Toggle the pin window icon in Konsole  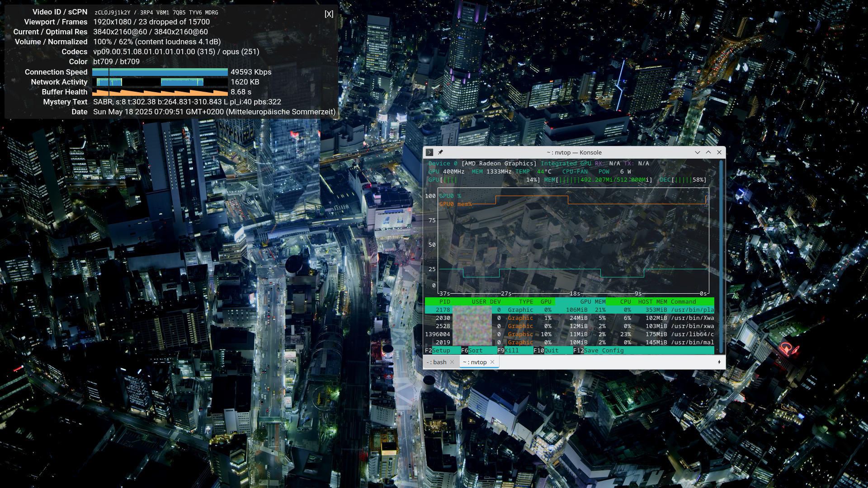point(440,153)
